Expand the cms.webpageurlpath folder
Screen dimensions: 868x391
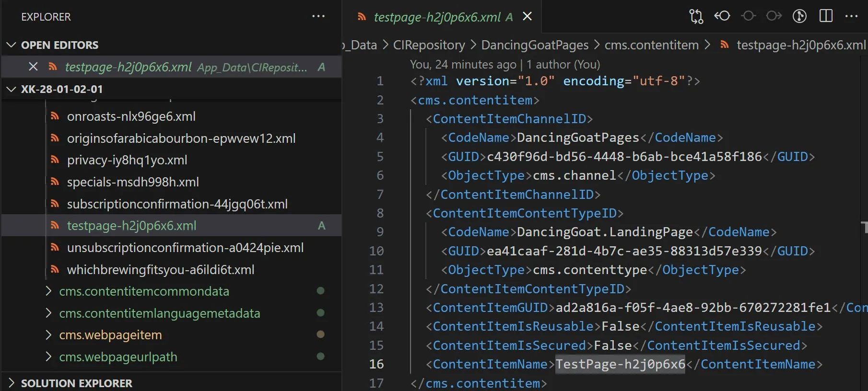click(x=48, y=356)
